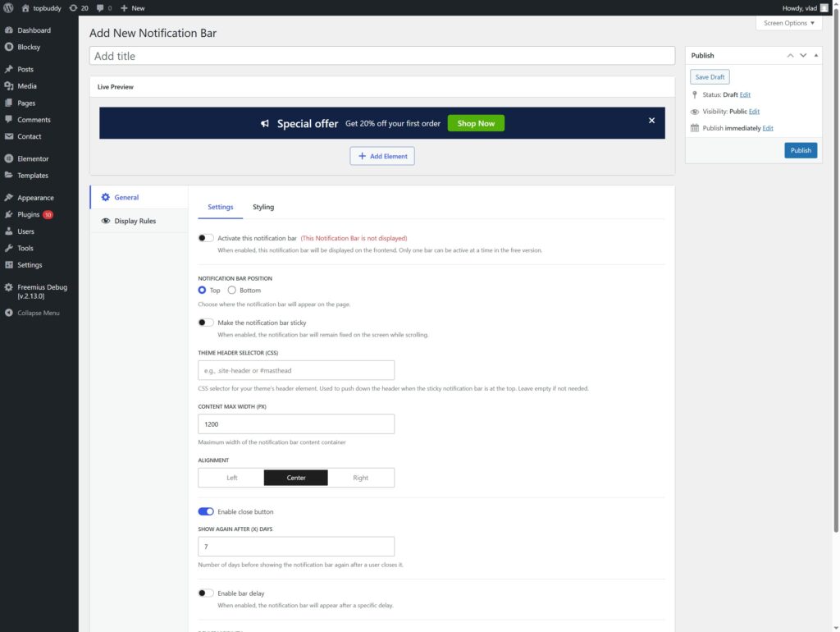Open the Display Rules eye icon section
Screen dimensions: 840x632
[106, 221]
